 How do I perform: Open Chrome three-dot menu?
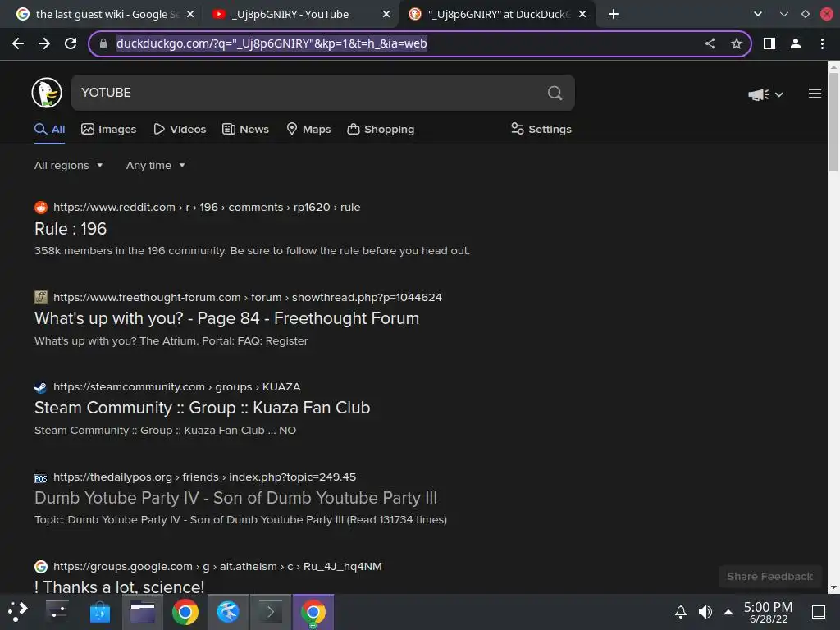[x=822, y=44]
